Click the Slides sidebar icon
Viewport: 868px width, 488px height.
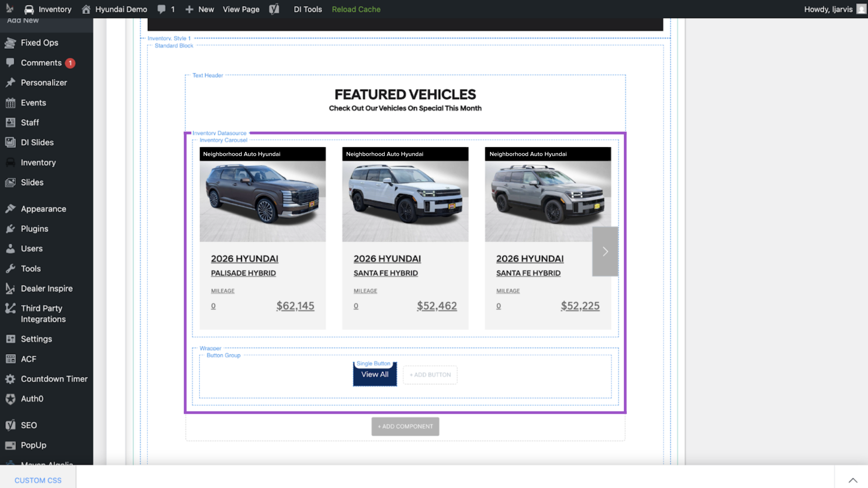click(x=11, y=183)
